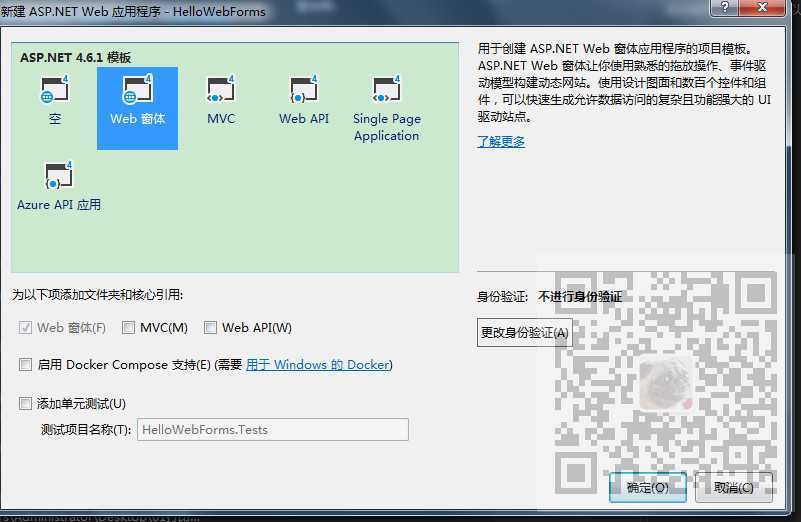Image resolution: width=801 pixels, height=522 pixels.
Task: Confirm with the 确定(O) button
Action: pos(648,488)
